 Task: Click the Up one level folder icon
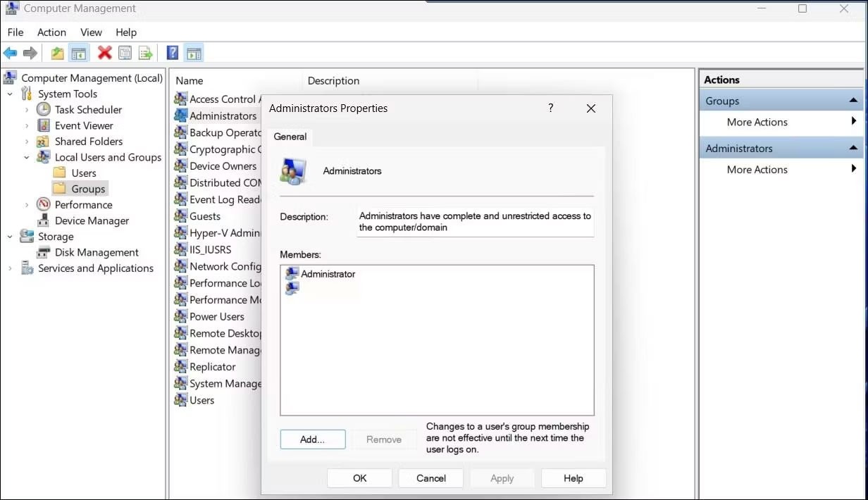point(58,53)
